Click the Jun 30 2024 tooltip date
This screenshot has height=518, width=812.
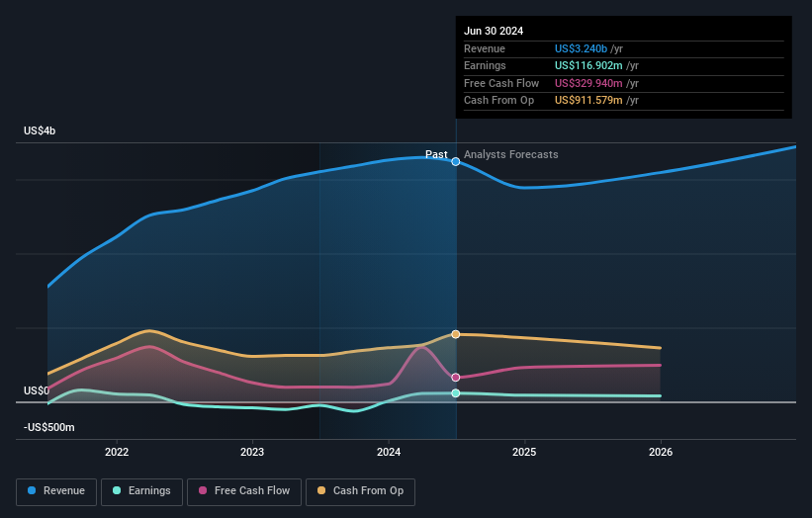(494, 31)
